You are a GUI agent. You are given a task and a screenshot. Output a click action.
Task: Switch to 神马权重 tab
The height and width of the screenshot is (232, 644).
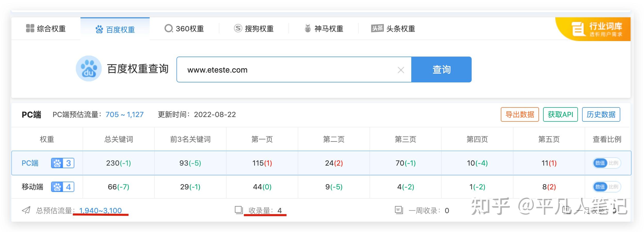coord(324,29)
